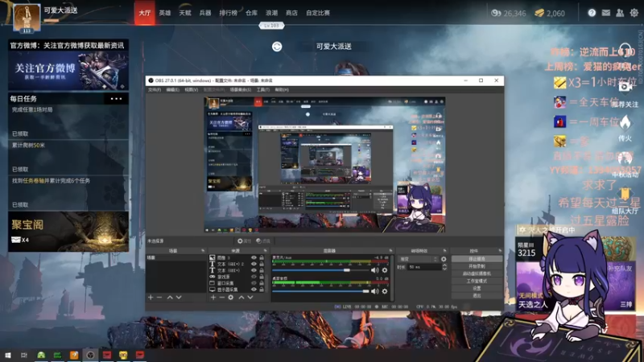The width and height of the screenshot is (644, 362).
Task: Toggle visibility of the 窗口采集 source
Action: pos(254,283)
